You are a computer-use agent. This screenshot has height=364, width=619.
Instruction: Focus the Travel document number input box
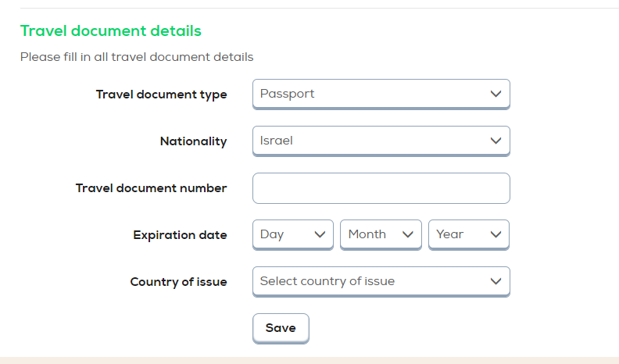381,188
